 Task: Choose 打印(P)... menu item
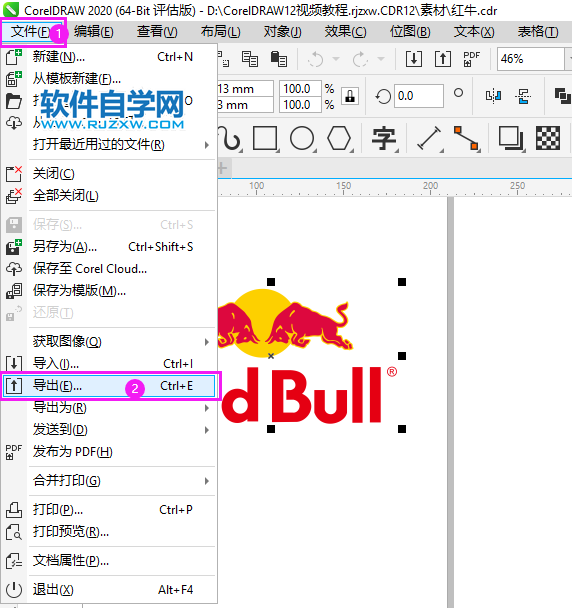pyautogui.click(x=109, y=510)
